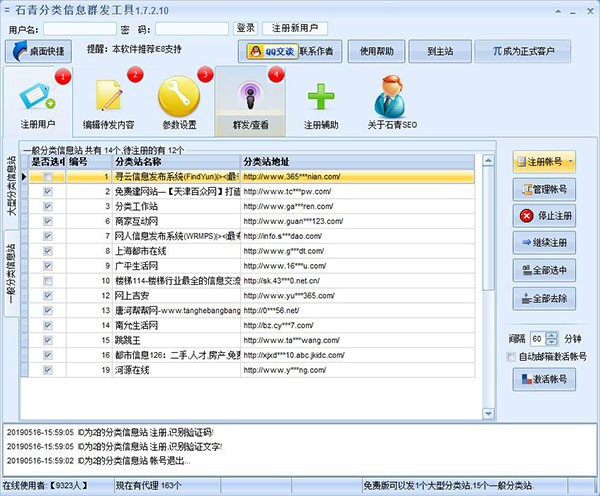This screenshot has width=600, height=496.
Task: Enable 自动邮箱激活帐号 checkbox
Action: tap(512, 356)
